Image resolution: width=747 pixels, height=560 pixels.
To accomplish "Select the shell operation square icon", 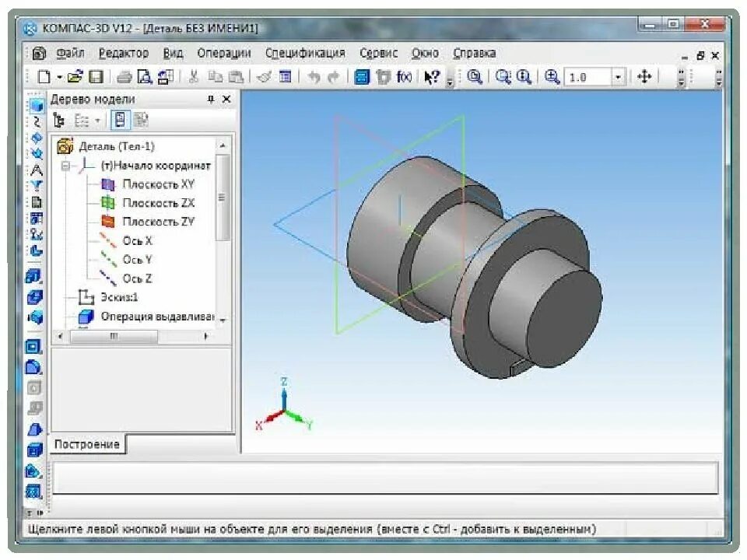I will pos(33,346).
